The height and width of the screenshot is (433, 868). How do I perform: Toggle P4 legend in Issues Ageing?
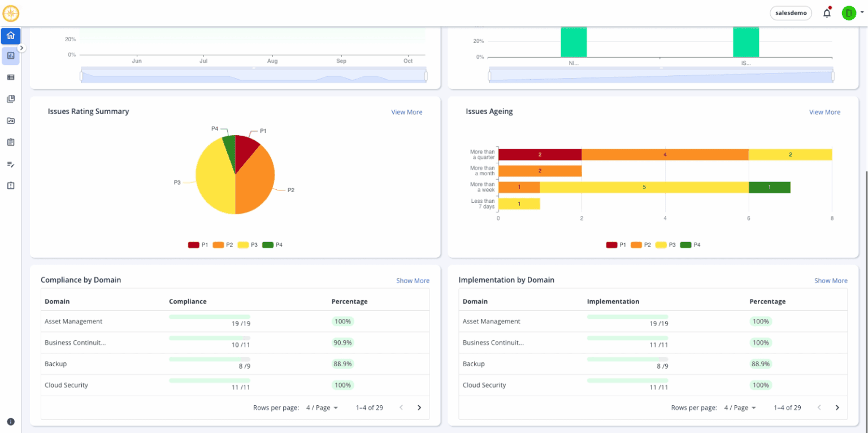[691, 245]
